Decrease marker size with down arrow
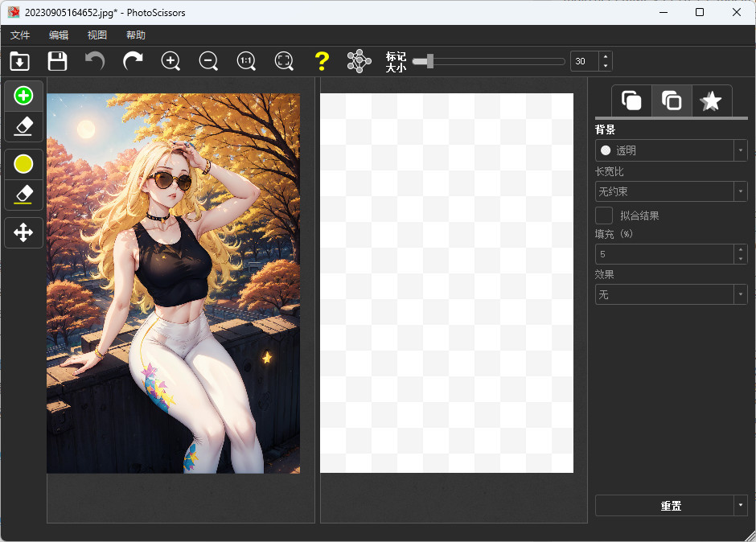Viewport: 756px width, 542px height. [606, 66]
